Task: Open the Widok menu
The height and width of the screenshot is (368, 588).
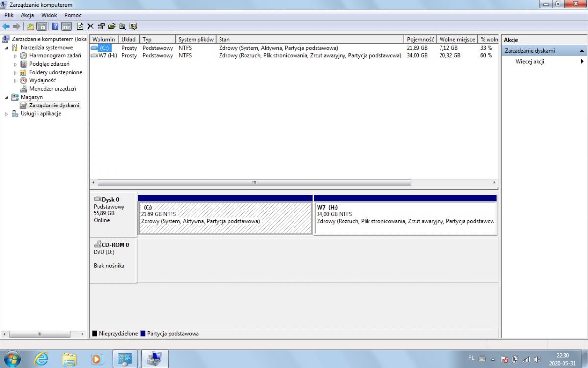Action: pos(49,15)
